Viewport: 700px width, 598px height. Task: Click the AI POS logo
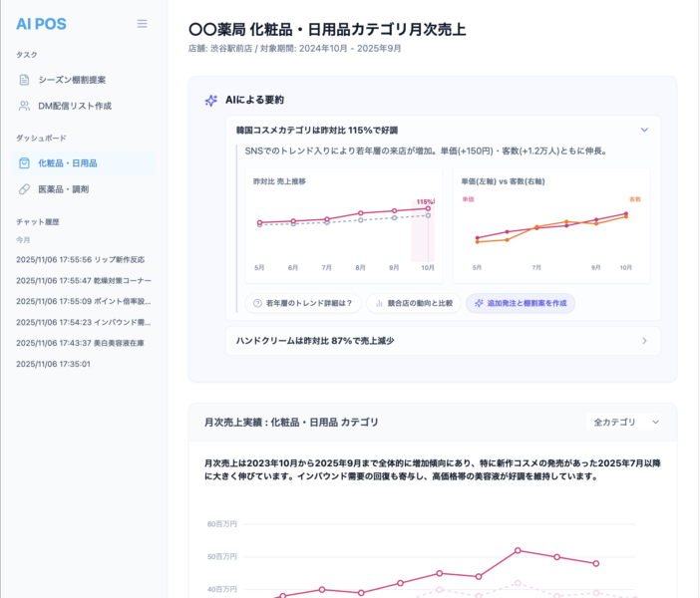(x=41, y=24)
